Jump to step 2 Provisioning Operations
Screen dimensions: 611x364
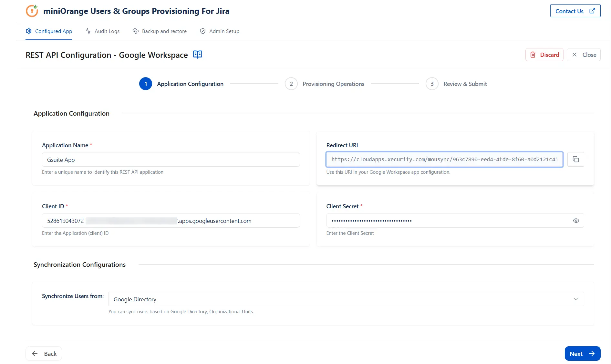coord(325,84)
